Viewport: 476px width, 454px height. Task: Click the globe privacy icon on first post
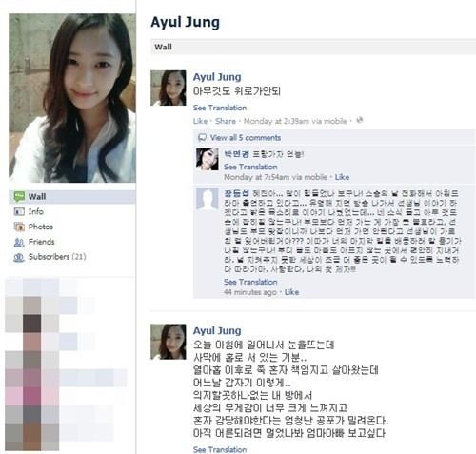click(x=360, y=120)
